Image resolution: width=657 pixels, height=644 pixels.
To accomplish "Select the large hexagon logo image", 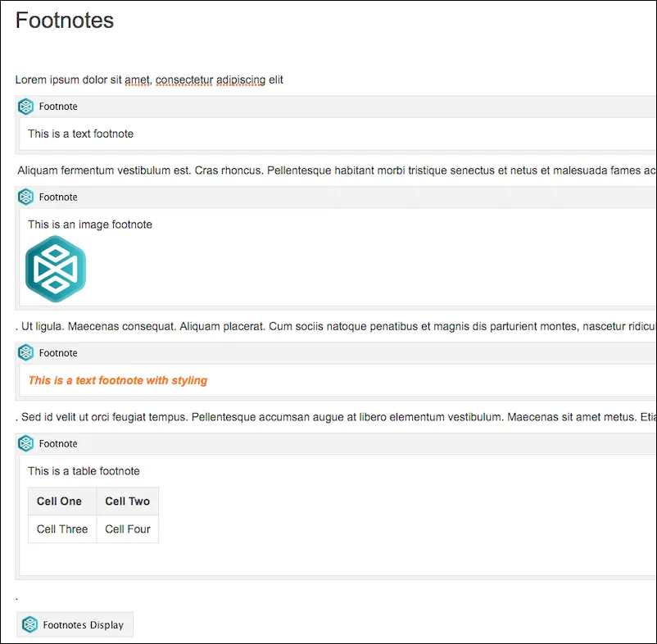I will (x=56, y=269).
